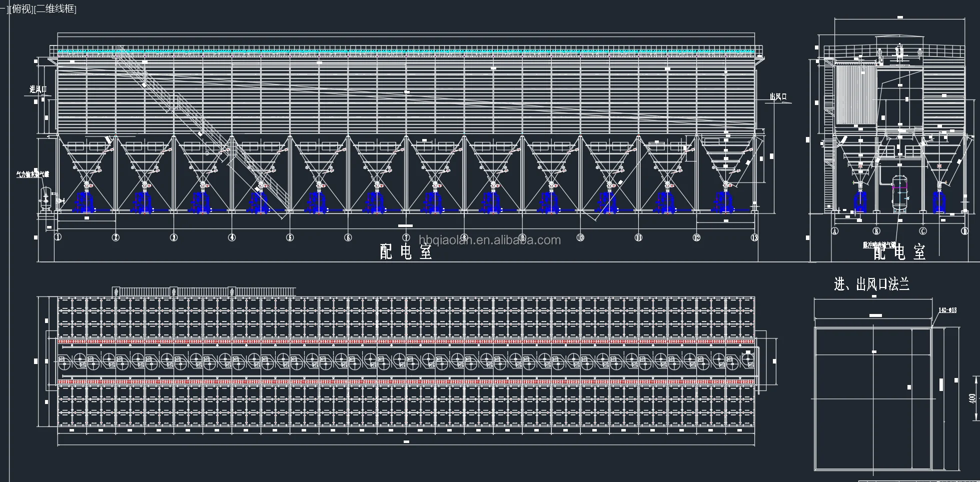
Task: Click grid axis bubble C in side view
Action: coord(923,231)
